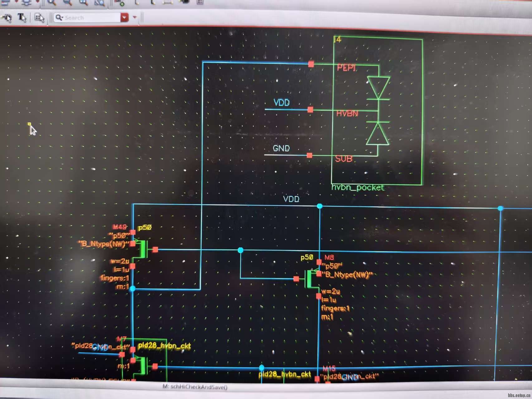Screen dimensions: 532x399
Task: Expand the toolbar options arrow beside search
Action: (135, 17)
